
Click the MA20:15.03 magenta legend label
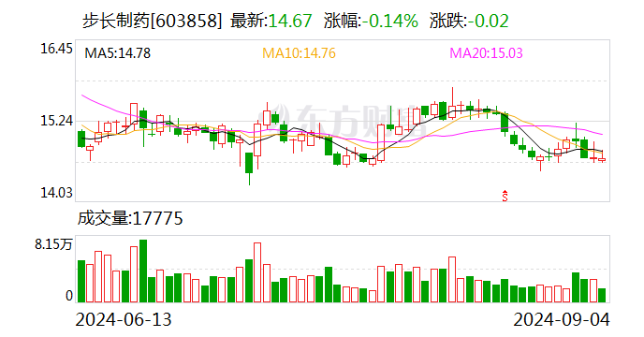[487, 53]
